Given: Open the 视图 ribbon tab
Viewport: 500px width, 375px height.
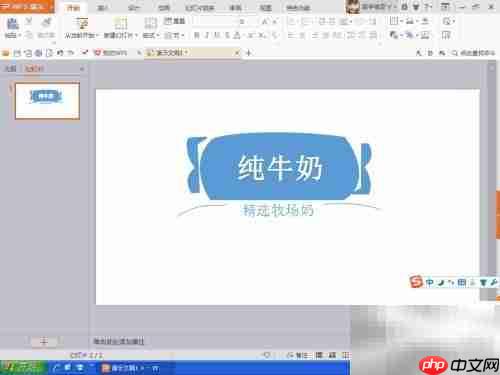Looking at the screenshot, I should 266,7.
